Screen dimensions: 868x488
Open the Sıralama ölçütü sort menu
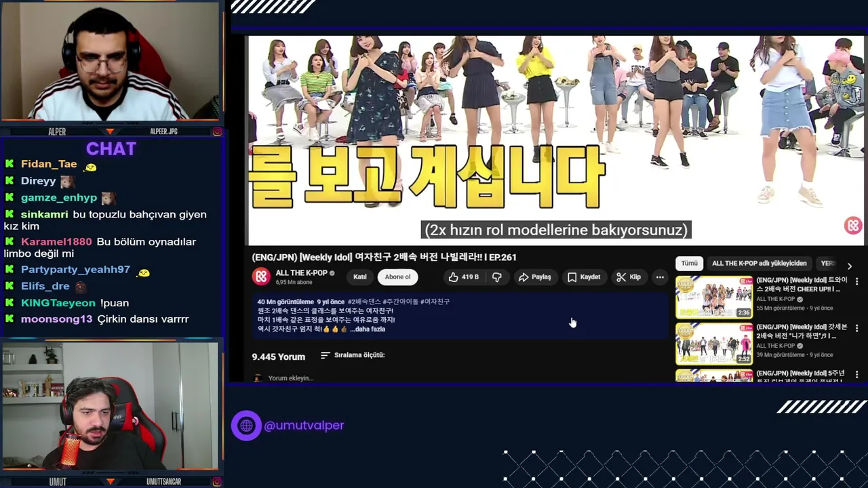(x=353, y=355)
